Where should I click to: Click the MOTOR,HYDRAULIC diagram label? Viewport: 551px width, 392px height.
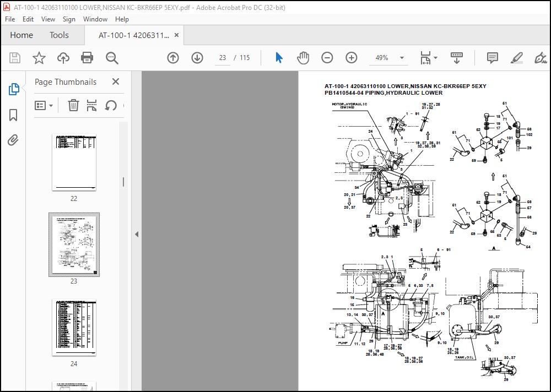click(x=349, y=105)
